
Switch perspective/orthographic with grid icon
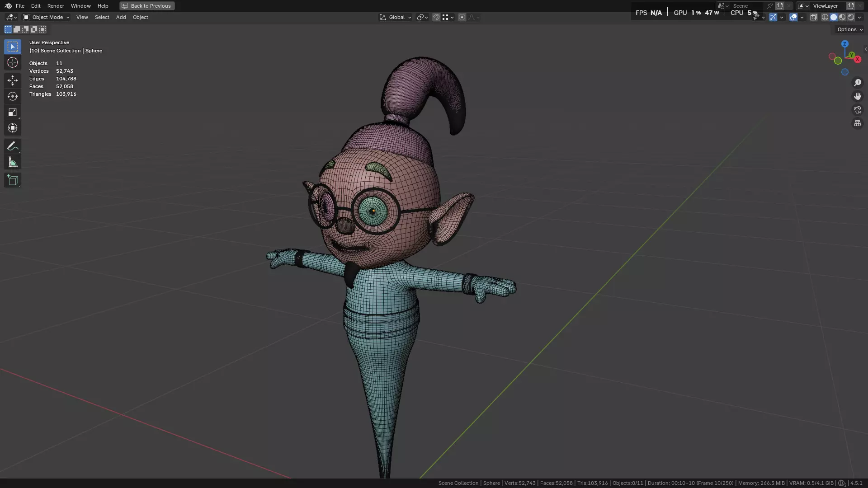pos(858,123)
